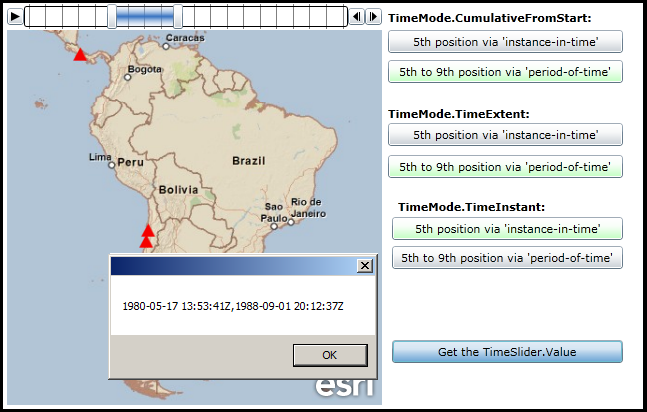The height and width of the screenshot is (412, 647).
Task: Click OK in the message dialog
Action: (x=329, y=355)
